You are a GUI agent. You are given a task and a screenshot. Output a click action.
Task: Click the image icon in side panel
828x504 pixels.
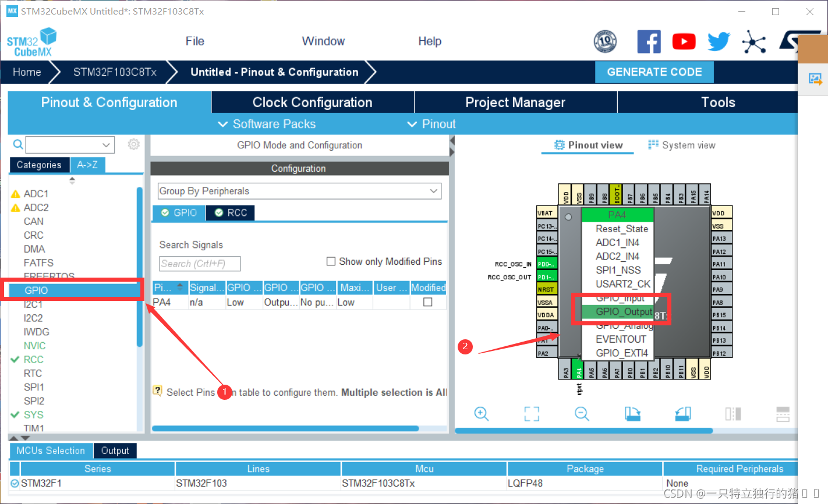(814, 79)
